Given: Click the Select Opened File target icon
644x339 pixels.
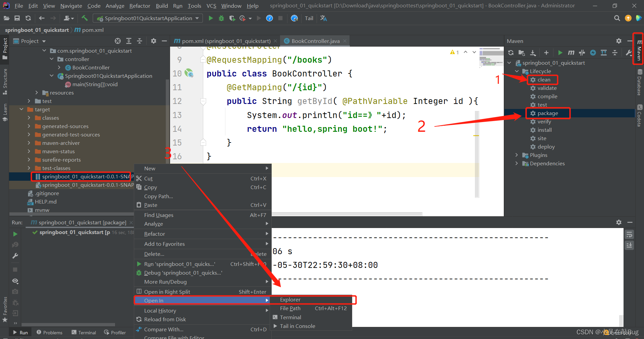Looking at the screenshot, I should [118, 41].
